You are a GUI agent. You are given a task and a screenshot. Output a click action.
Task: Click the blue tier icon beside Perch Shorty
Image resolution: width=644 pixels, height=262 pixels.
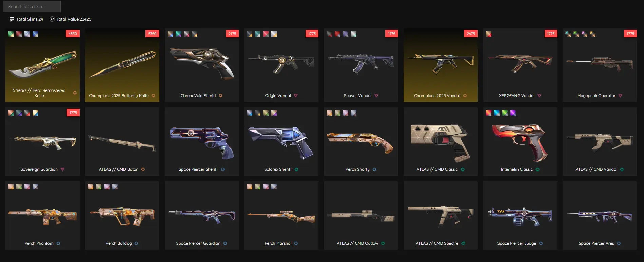[374, 169]
